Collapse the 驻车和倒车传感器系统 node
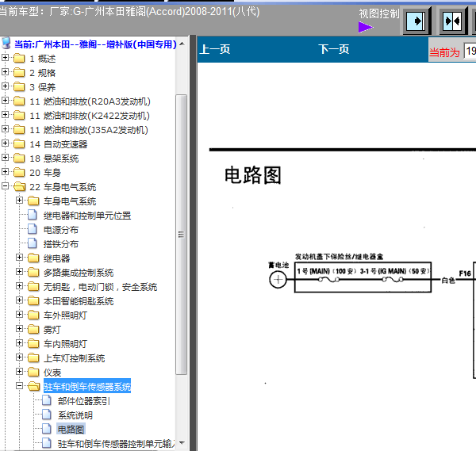 pos(19,385)
